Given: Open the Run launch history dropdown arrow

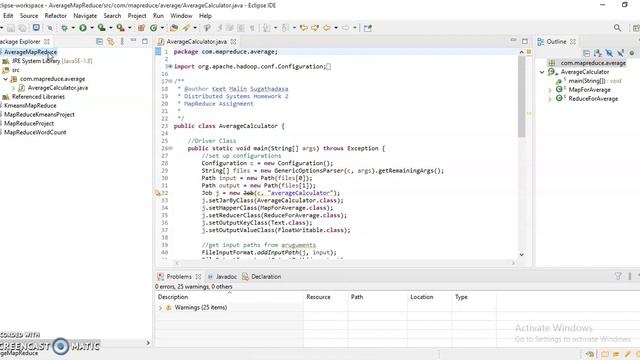Looking at the screenshot, I should click(92, 28).
